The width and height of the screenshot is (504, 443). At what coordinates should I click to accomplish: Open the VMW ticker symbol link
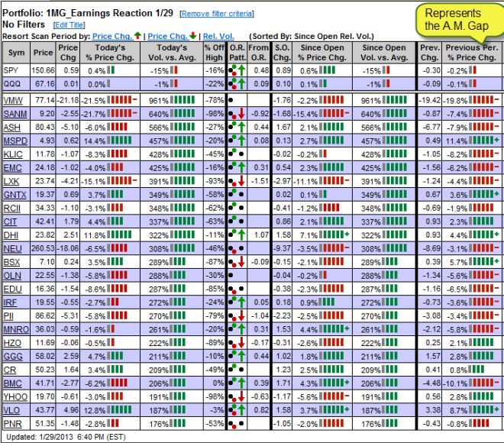click(x=13, y=100)
